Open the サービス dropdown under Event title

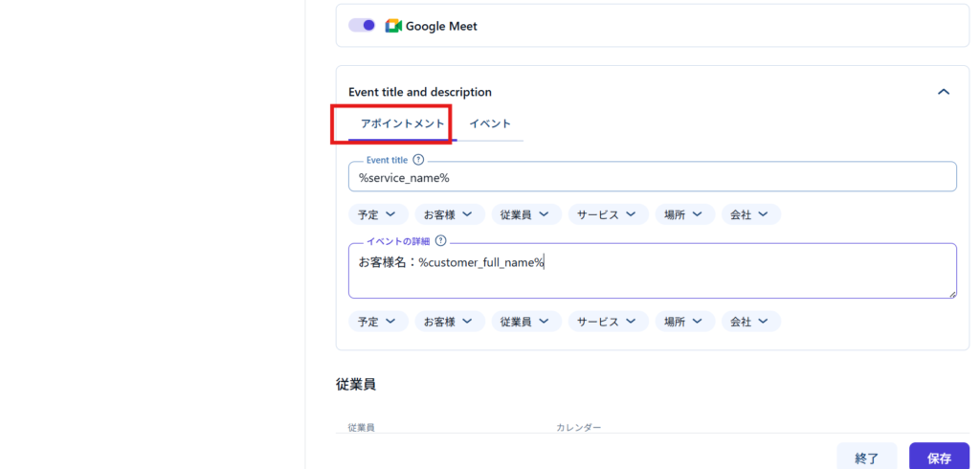point(608,215)
